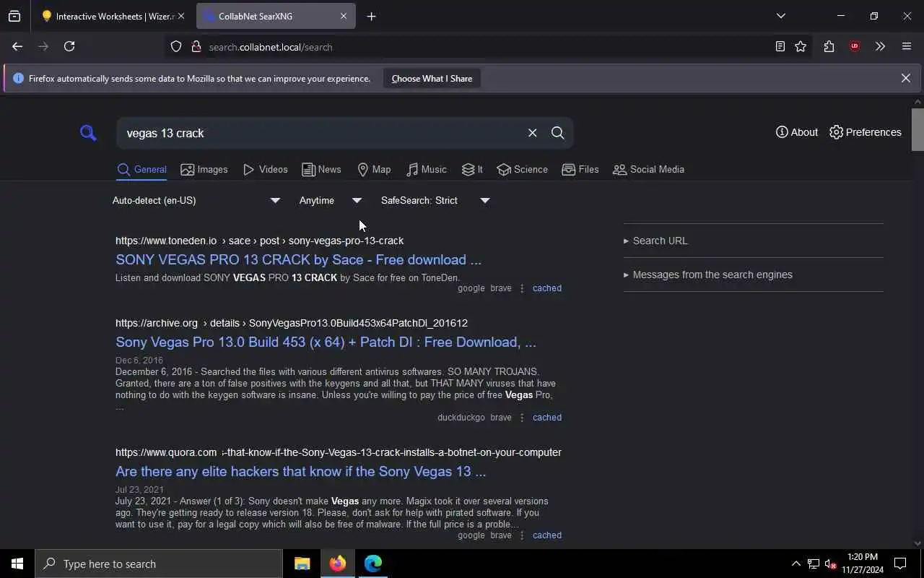Image resolution: width=924 pixels, height=578 pixels.
Task: Toggle reader view in the address bar
Action: point(780,47)
